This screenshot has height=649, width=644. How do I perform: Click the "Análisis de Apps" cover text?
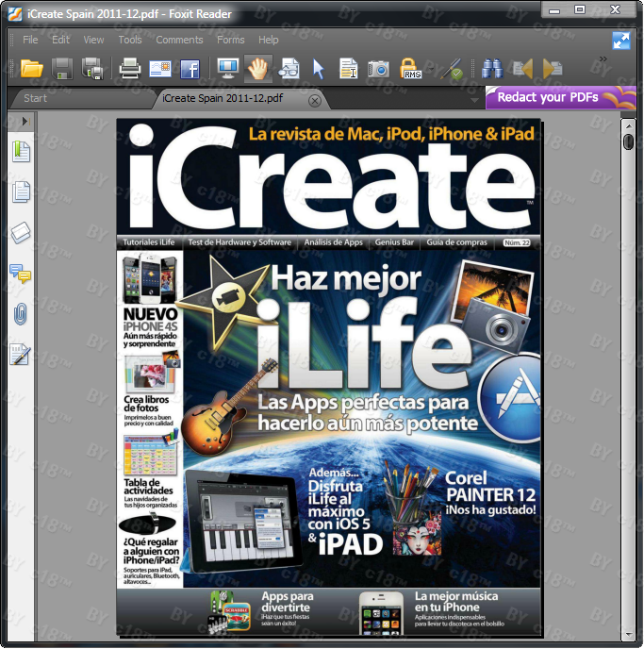coord(334,242)
